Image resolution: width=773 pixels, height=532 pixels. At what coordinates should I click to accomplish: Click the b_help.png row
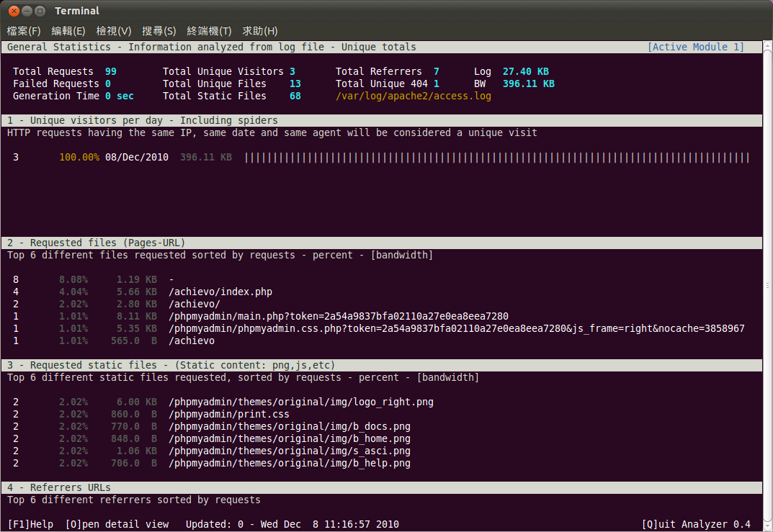tap(382, 464)
